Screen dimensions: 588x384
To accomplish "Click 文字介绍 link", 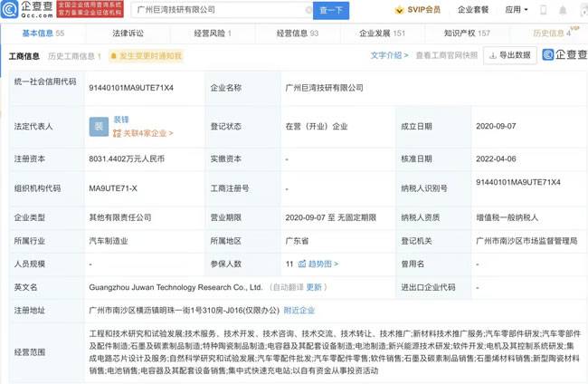I will (389, 55).
